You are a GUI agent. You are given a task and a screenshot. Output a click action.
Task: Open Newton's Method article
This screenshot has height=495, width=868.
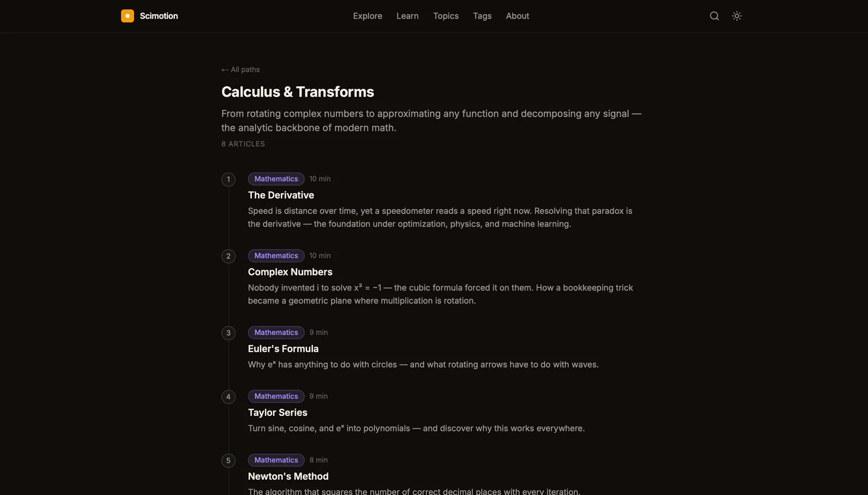[288, 476]
